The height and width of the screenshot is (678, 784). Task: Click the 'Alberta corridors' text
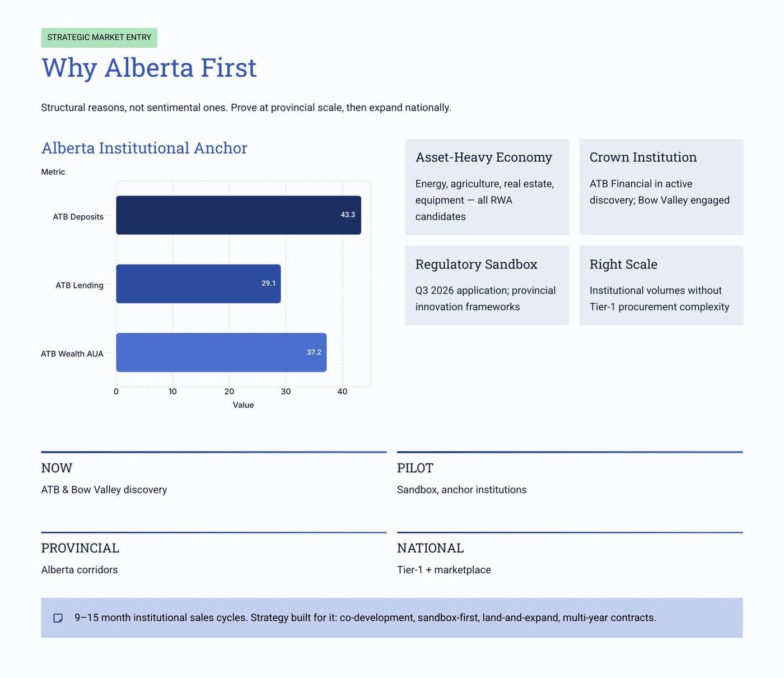(x=80, y=570)
